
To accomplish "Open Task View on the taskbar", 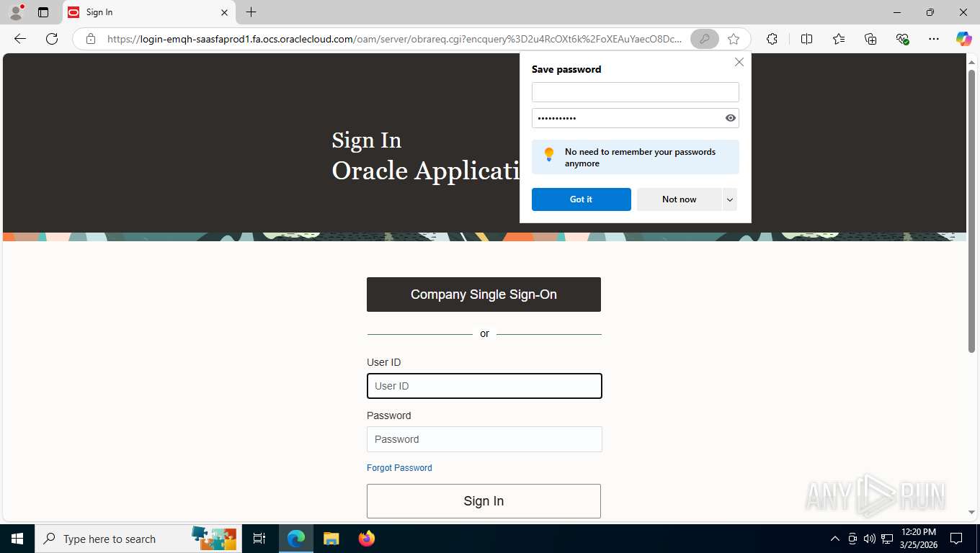I will (x=259, y=539).
